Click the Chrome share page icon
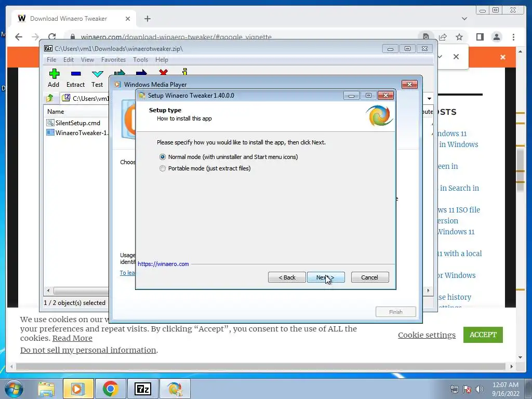 (443, 37)
